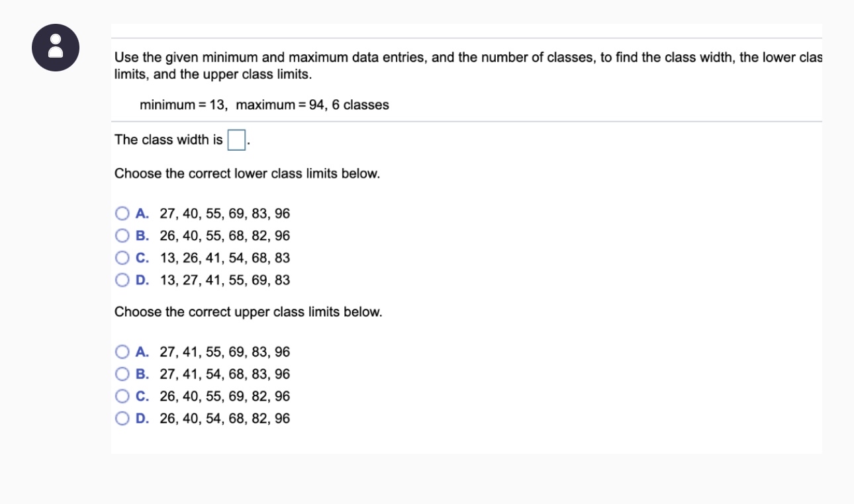Select upper class limits option C

122,396
